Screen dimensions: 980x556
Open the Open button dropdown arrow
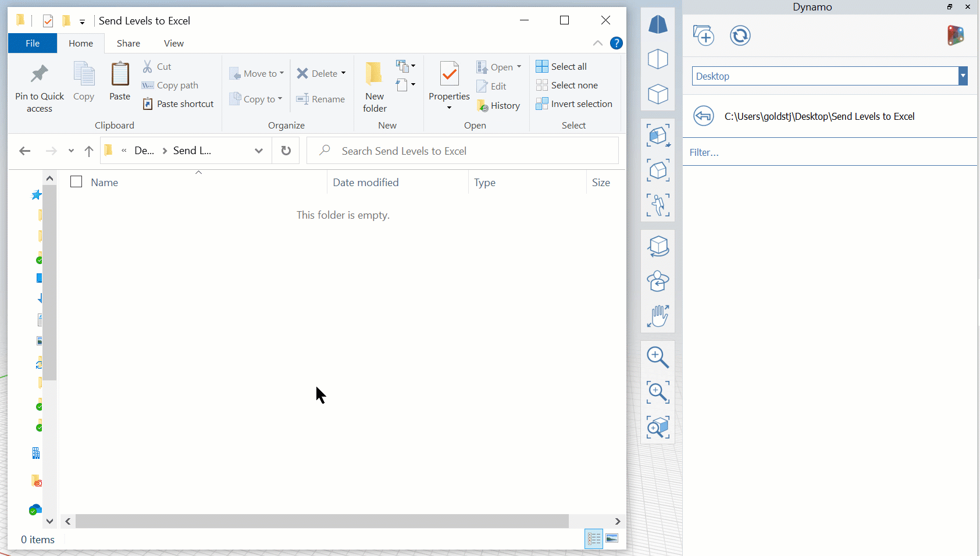click(519, 67)
